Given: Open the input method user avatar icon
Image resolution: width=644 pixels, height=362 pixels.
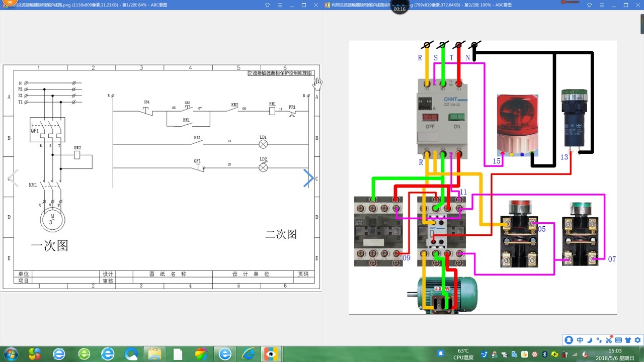Looking at the screenshot, I should pyautogui.click(x=569, y=340).
